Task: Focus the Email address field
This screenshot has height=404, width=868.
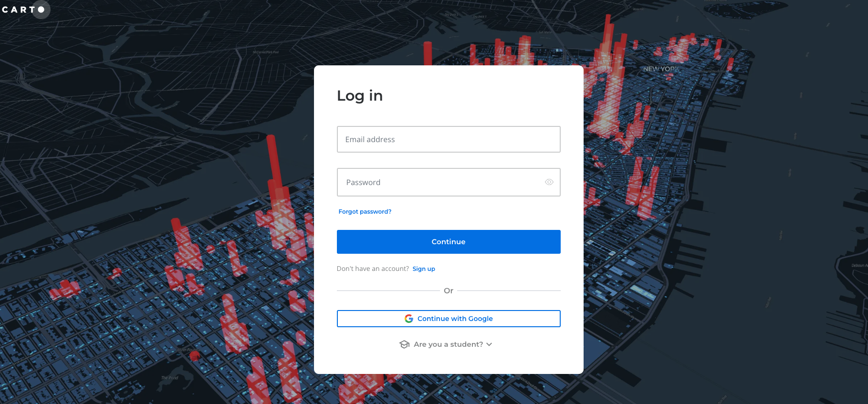Action: (x=448, y=139)
